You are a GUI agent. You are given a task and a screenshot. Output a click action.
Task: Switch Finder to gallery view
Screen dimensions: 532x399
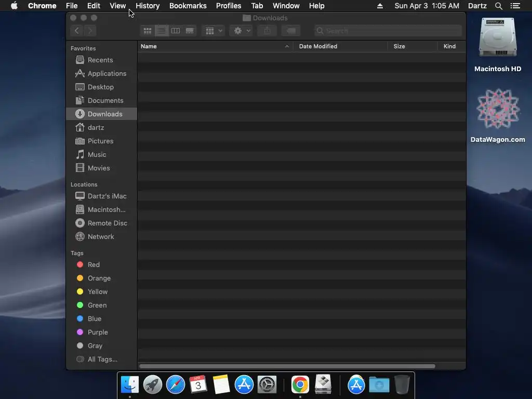click(x=190, y=31)
